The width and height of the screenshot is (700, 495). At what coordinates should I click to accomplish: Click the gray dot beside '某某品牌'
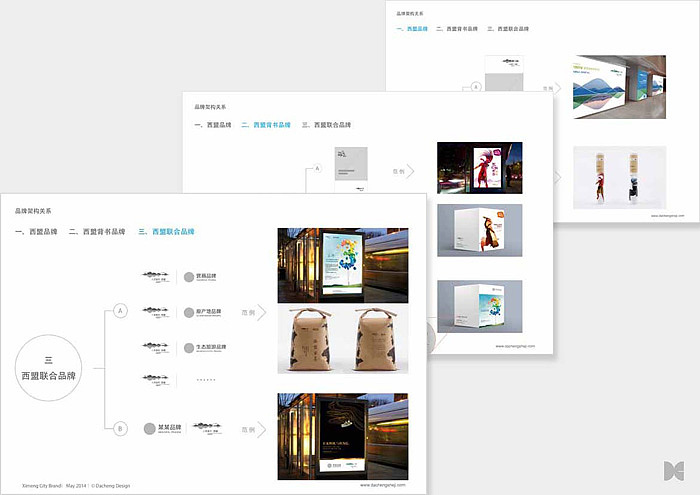pos(150,429)
